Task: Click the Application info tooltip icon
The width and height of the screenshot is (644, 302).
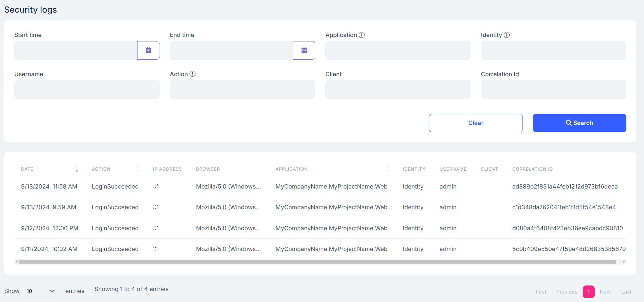Action: [x=362, y=35]
